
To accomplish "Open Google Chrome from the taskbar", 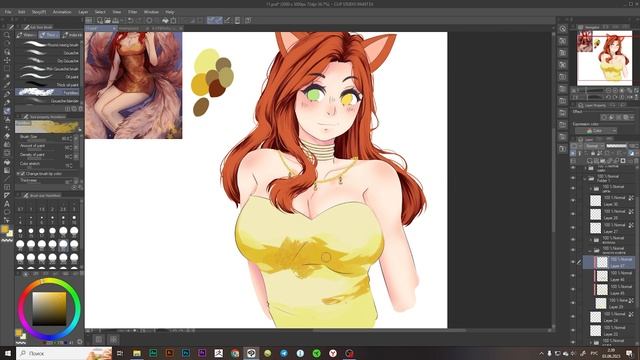I will pos(235,353).
